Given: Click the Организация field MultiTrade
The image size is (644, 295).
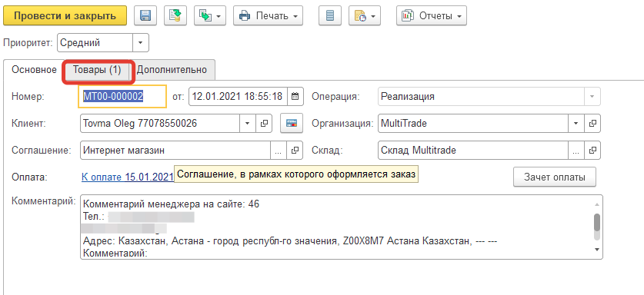Looking at the screenshot, I should (x=473, y=123).
